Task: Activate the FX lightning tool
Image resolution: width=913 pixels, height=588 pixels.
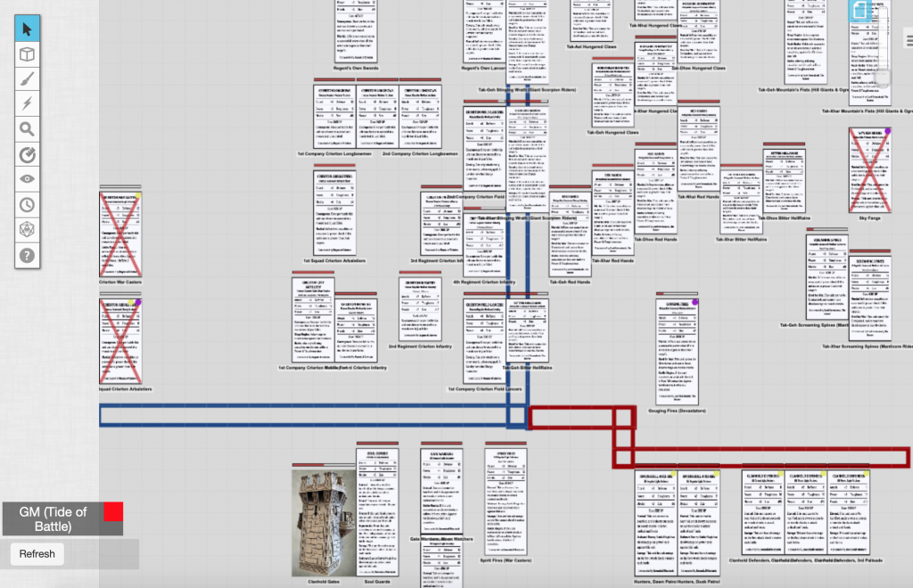Action: pos(27,103)
